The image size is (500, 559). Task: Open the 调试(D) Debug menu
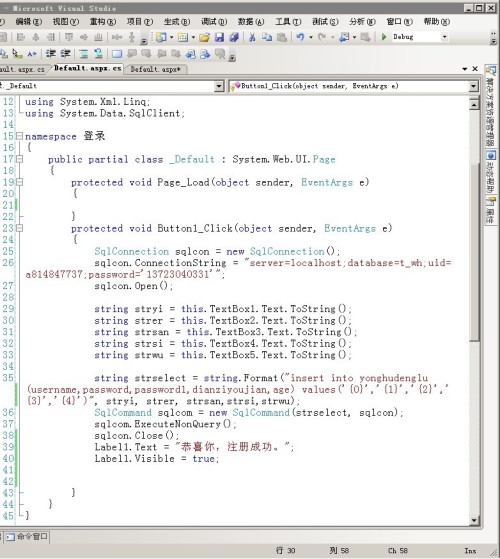pos(214,22)
